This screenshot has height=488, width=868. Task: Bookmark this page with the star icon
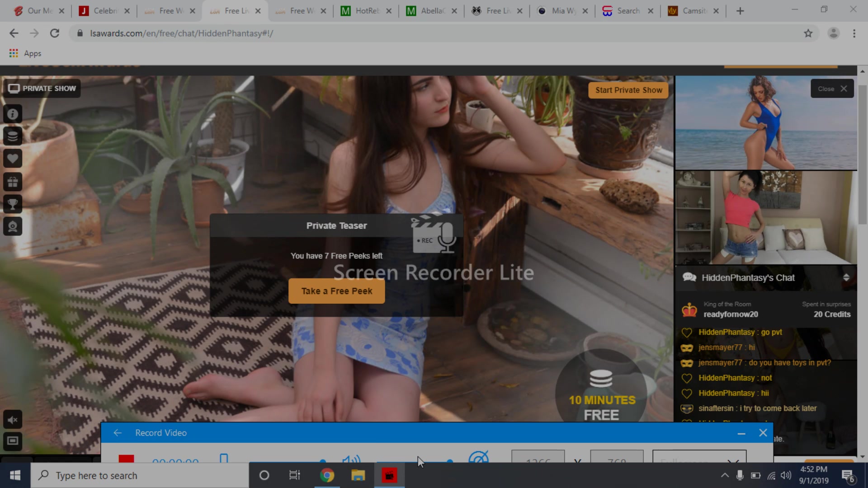point(808,33)
